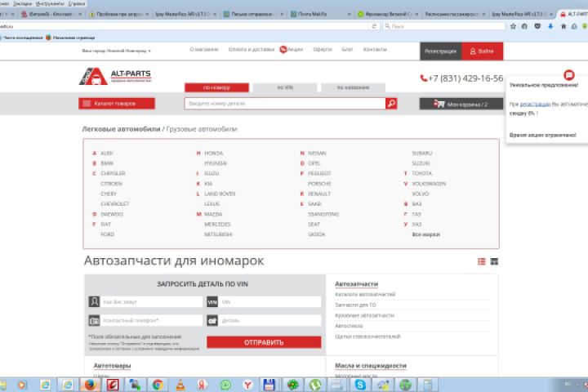
Task: Click the reload page icon in address bar
Action: point(374,26)
